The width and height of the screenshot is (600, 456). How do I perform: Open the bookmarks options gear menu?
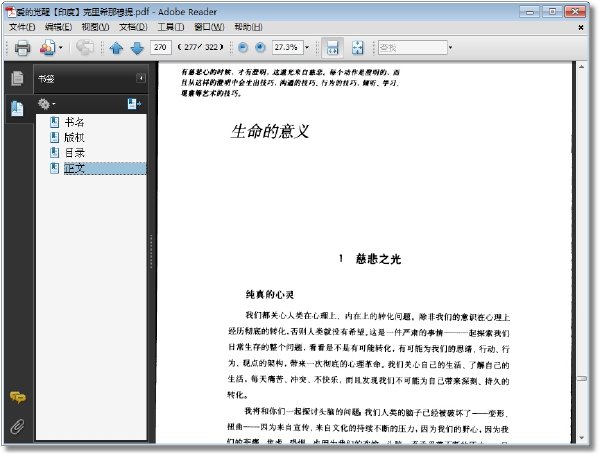(x=46, y=104)
